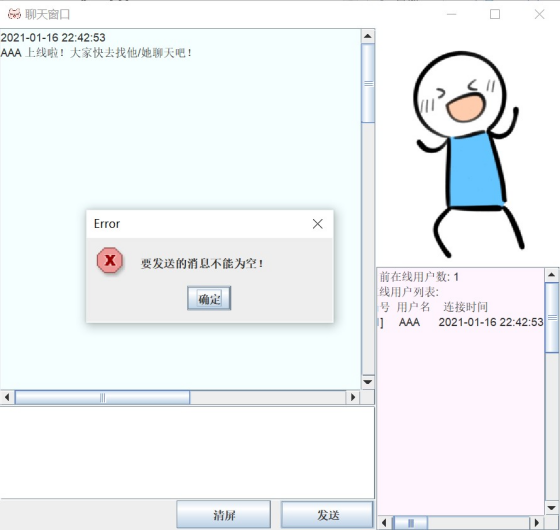
Task: Click user list horizontal scrollbar left arrow
Action: (x=384, y=523)
